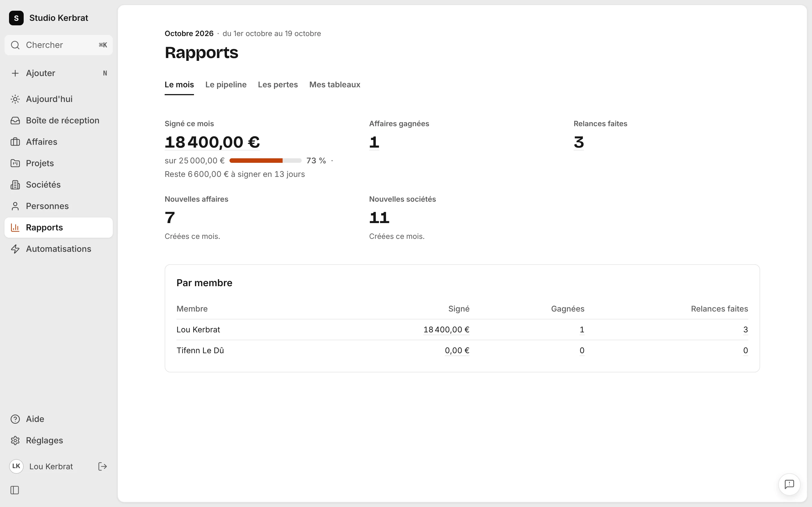Click the Aujourd'hui sun icon
The height and width of the screenshot is (507, 812).
click(15, 99)
